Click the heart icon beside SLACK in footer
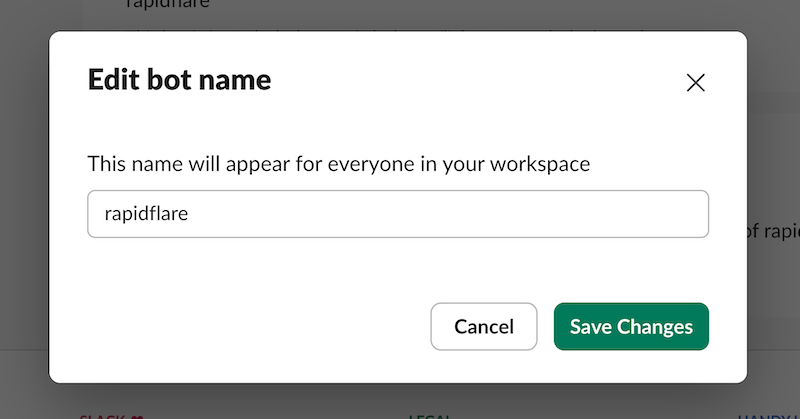The width and height of the screenshot is (800, 419). tap(137, 416)
